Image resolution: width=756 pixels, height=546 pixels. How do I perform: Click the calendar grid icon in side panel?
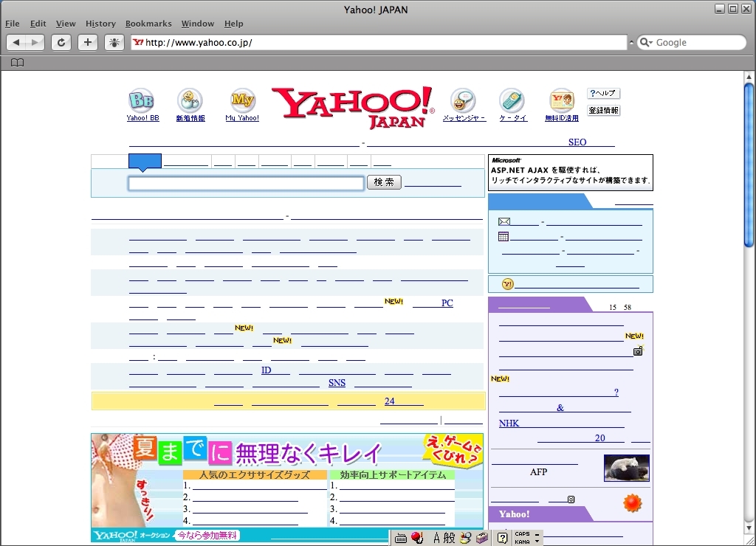(504, 237)
